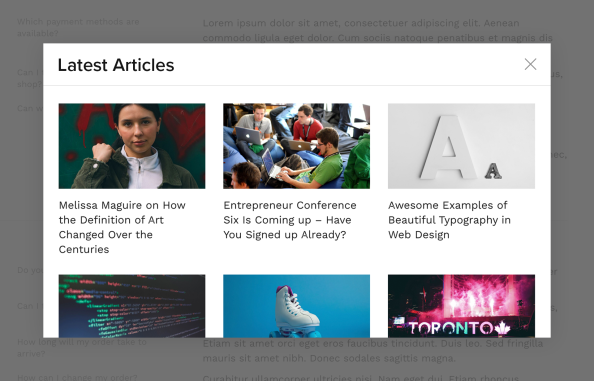
Task: Open the code screen article thumbnail
Action: (x=132, y=306)
